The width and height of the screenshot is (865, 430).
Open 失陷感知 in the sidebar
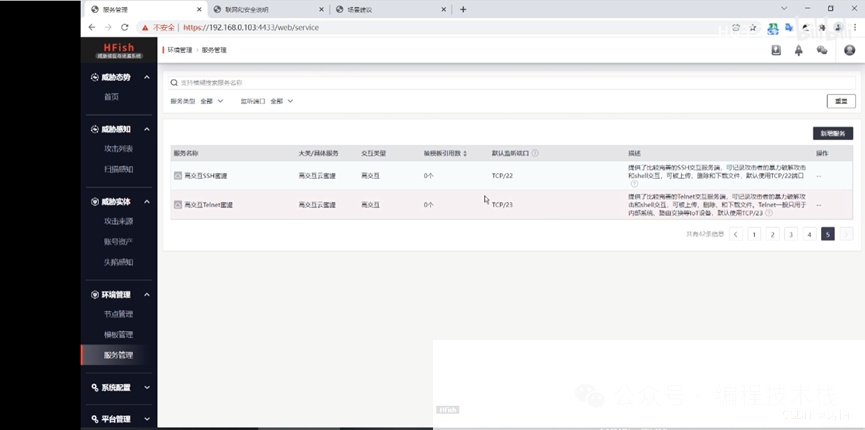click(x=119, y=262)
